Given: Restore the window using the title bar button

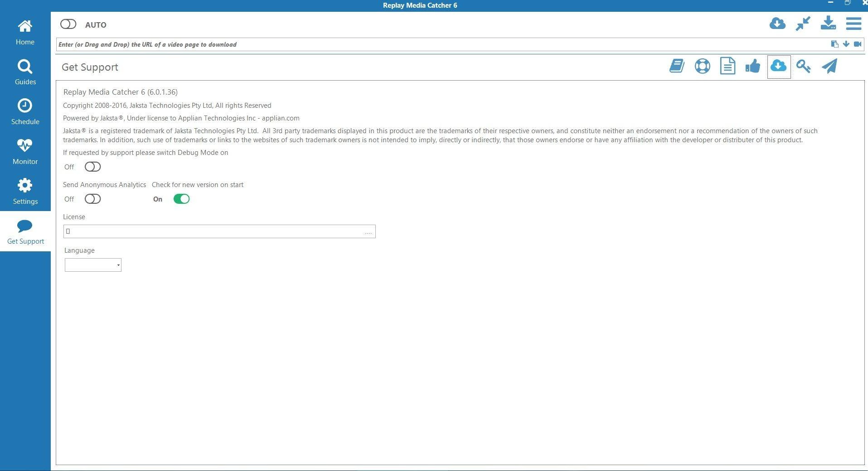Looking at the screenshot, I should (x=848, y=3).
